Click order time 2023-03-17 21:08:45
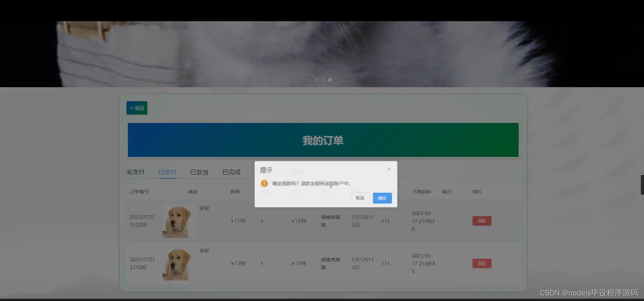 [423, 263]
